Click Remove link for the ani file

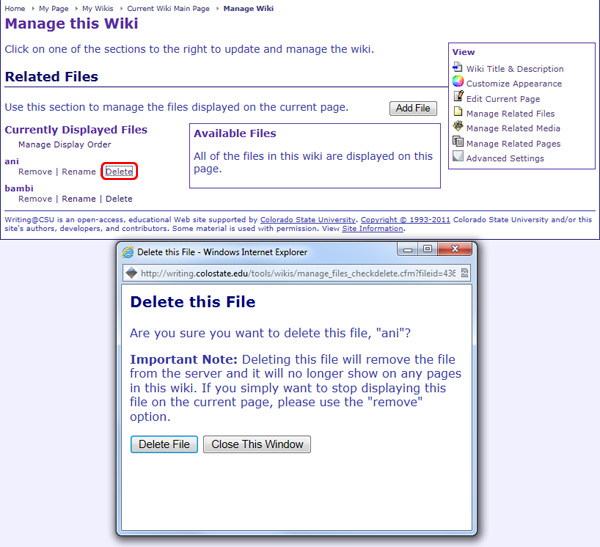pos(35,172)
